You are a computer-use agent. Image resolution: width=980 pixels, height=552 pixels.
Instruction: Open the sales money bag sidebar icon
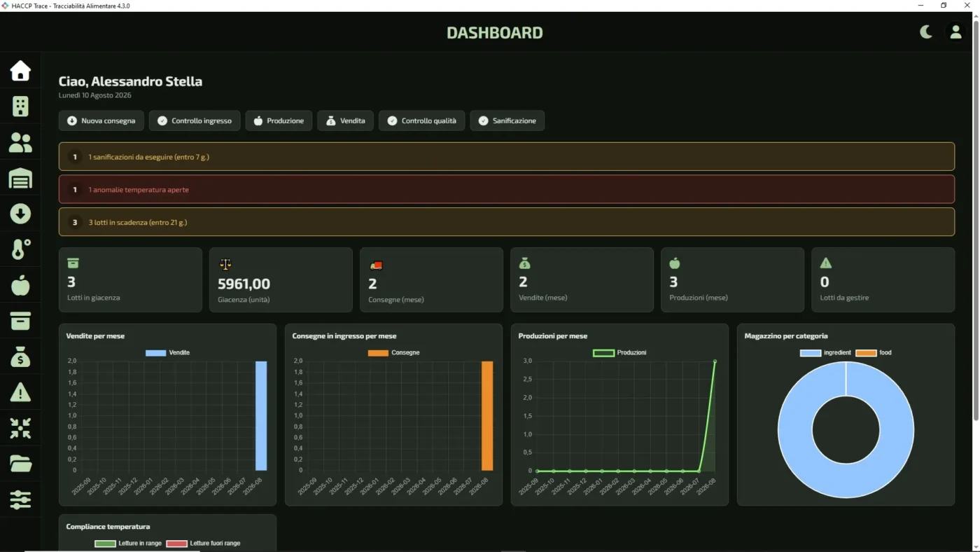tap(20, 357)
